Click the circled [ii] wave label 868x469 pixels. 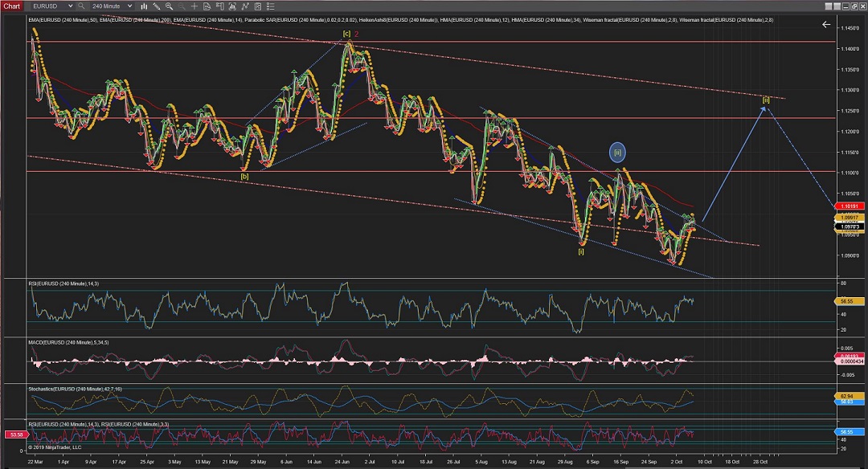coord(618,151)
